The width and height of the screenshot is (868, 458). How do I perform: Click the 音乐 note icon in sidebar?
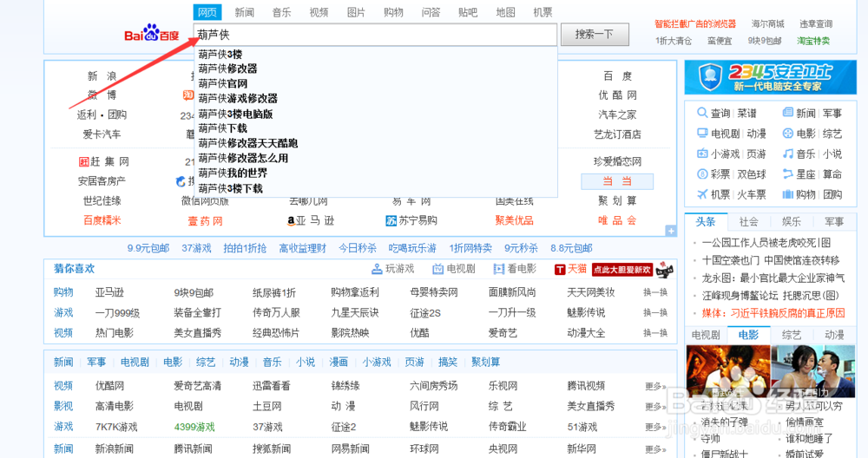point(788,154)
